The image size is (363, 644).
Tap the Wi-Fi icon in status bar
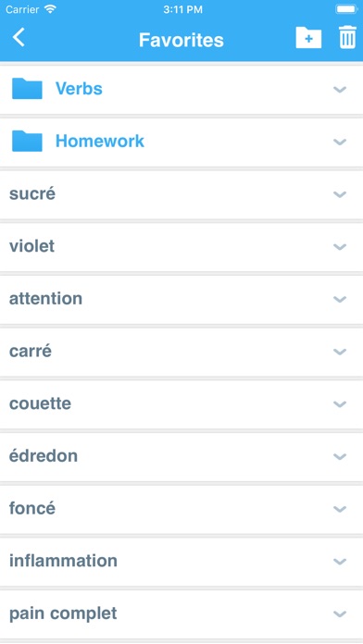pos(50,9)
